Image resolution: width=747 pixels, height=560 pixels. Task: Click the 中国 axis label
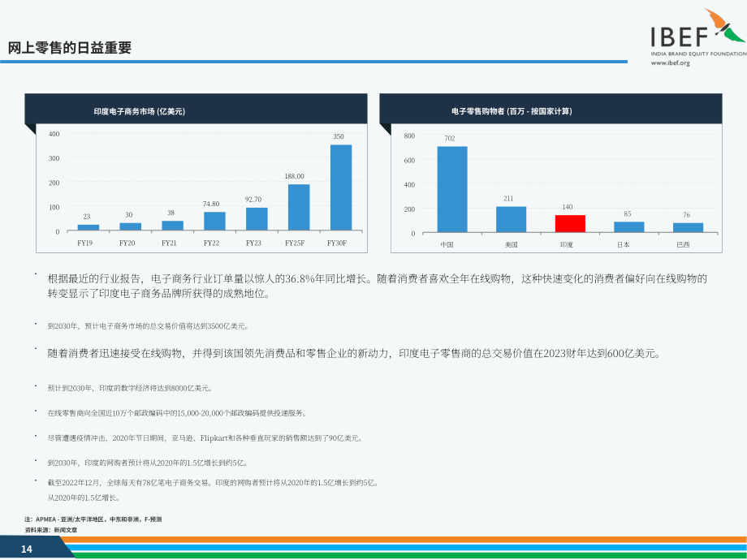pyautogui.click(x=447, y=245)
